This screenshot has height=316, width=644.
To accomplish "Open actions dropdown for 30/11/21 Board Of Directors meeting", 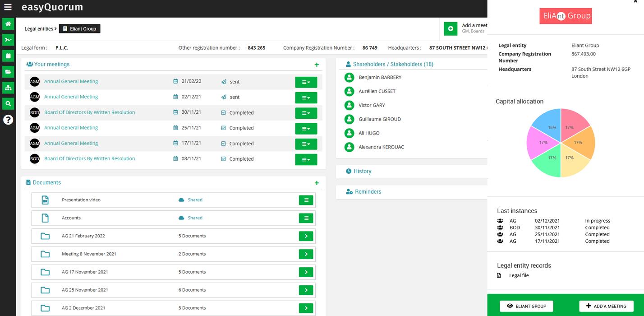I will pyautogui.click(x=306, y=113).
